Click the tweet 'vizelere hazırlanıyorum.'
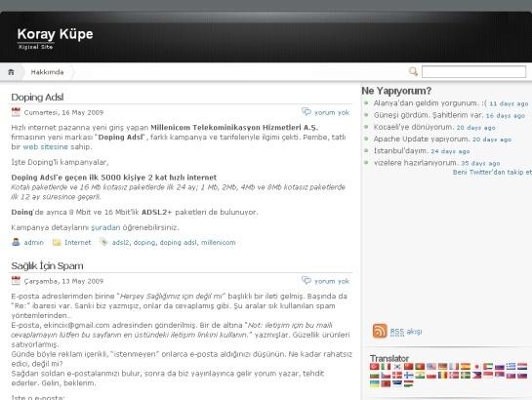Image resolution: width=532 pixels, height=400 pixels. pos(416,163)
